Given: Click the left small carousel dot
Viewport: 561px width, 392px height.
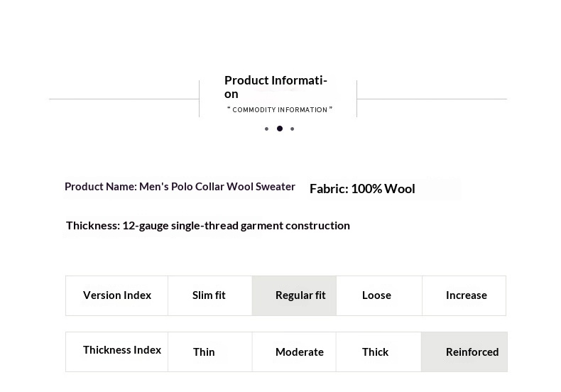Looking at the screenshot, I should pos(266,129).
